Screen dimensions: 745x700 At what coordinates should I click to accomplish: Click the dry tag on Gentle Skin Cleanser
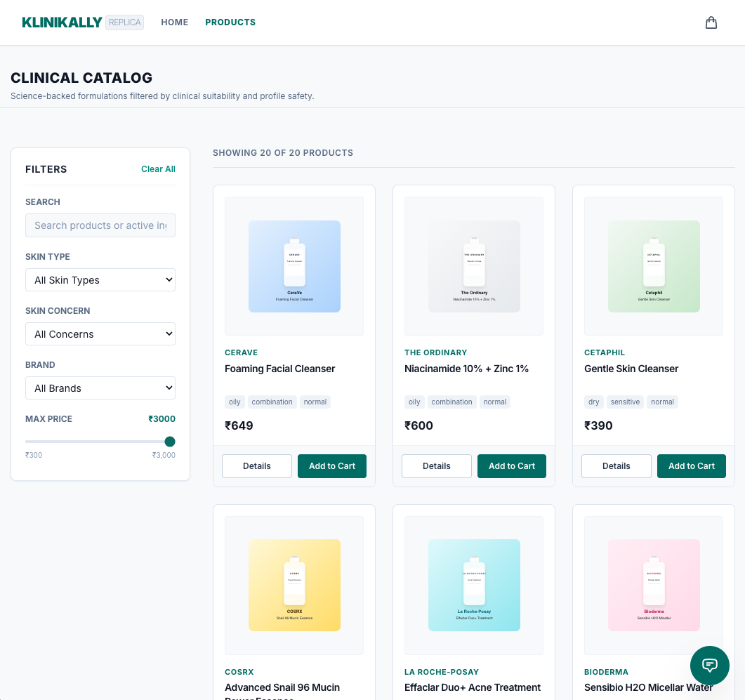pos(594,402)
